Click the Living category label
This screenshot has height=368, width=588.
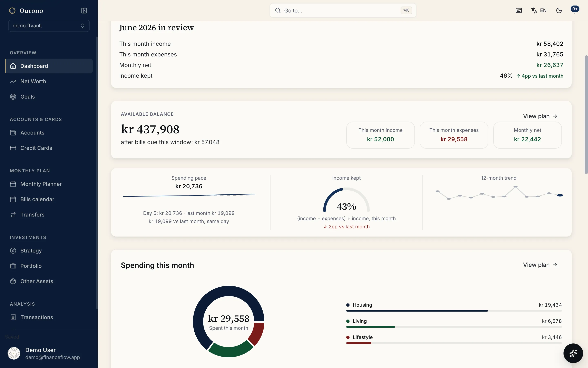(360, 321)
